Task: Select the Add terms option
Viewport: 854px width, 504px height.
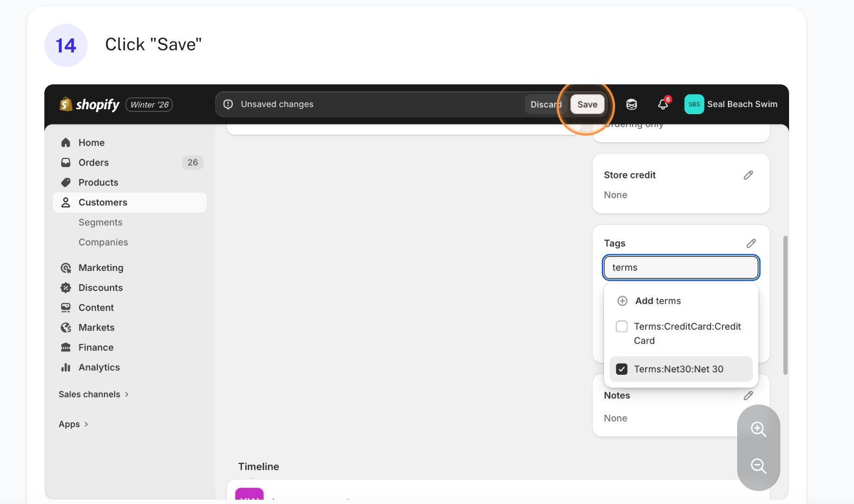Action: tap(658, 301)
